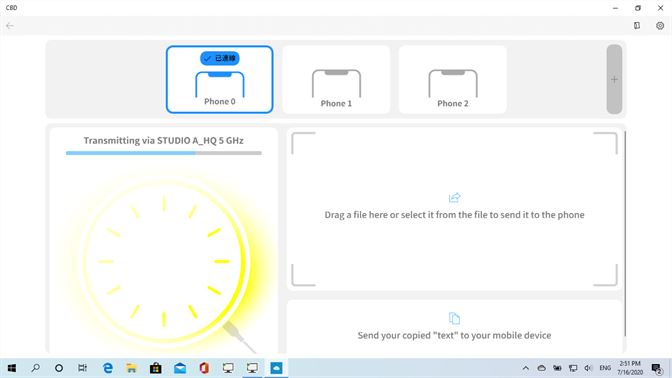Open taskbar search magnifier
Viewport: 672px width, 378px height.
point(36,368)
